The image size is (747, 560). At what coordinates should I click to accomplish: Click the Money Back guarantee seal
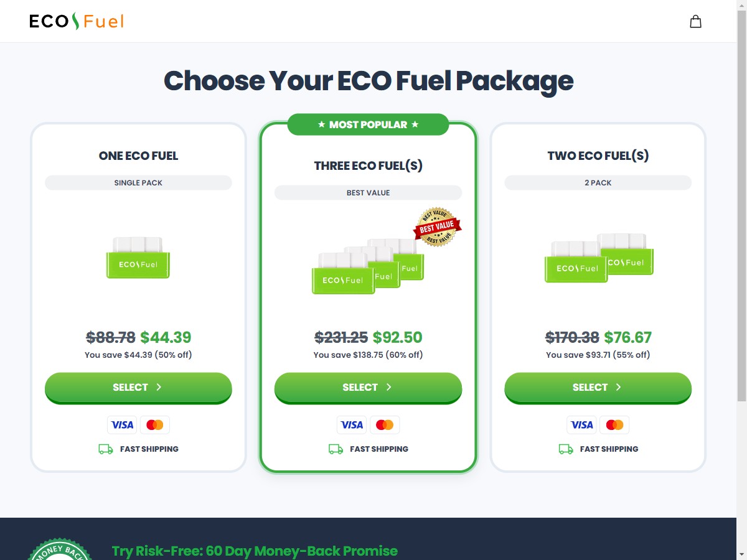point(60,549)
